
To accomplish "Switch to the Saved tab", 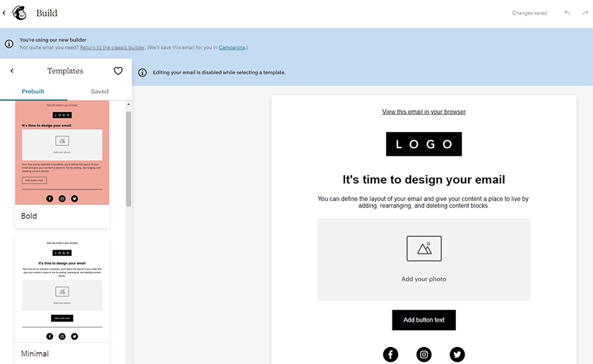I will (100, 91).
